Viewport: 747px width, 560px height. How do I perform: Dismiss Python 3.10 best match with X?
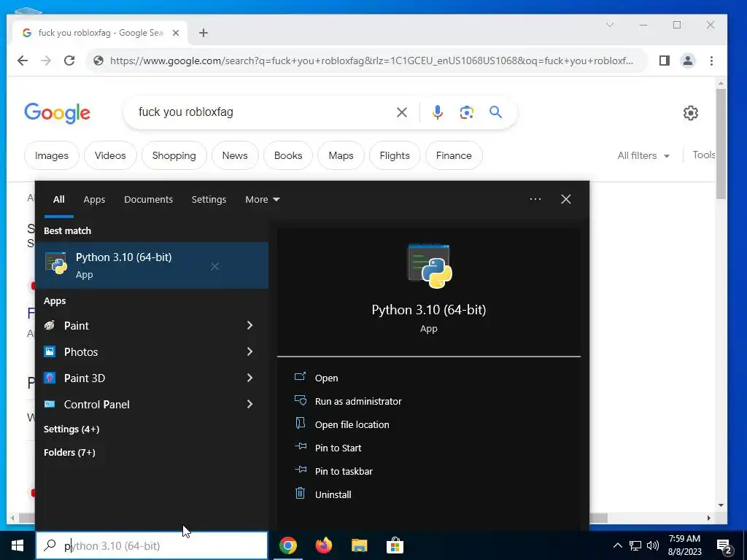tap(215, 267)
